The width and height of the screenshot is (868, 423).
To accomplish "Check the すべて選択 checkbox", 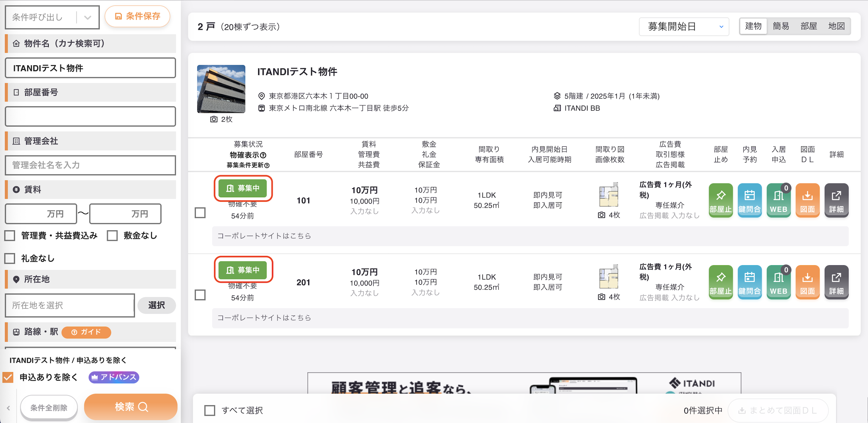I will coord(210,410).
